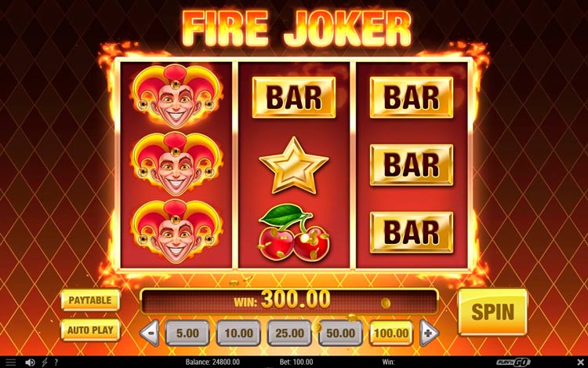Mute the game sound
The image size is (588, 368).
click(x=30, y=362)
